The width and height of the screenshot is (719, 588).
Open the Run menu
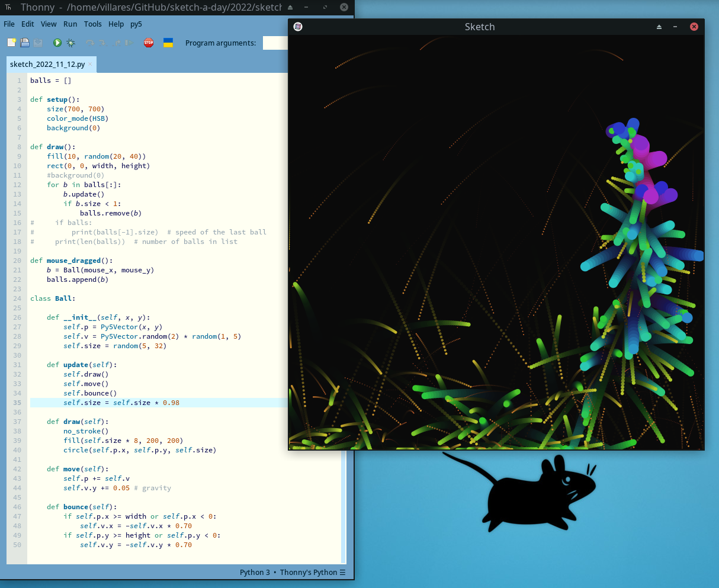click(x=70, y=24)
